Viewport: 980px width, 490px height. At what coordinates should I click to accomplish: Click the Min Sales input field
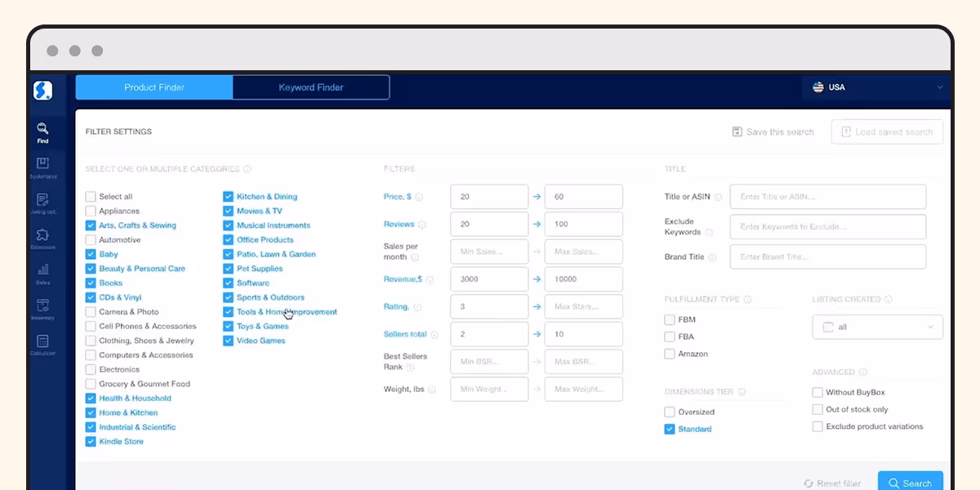click(489, 252)
